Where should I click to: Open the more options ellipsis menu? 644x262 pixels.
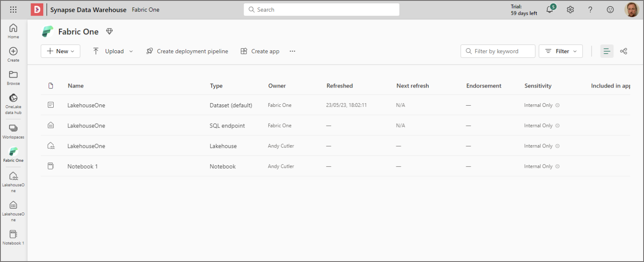pyautogui.click(x=292, y=51)
